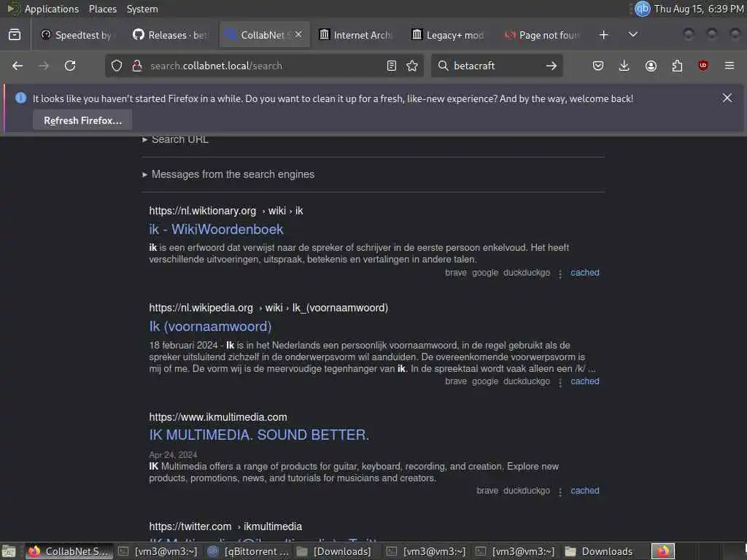Screen dimensions: 747x560
Task: Switch to Internet Archive tab
Action: (356, 35)
